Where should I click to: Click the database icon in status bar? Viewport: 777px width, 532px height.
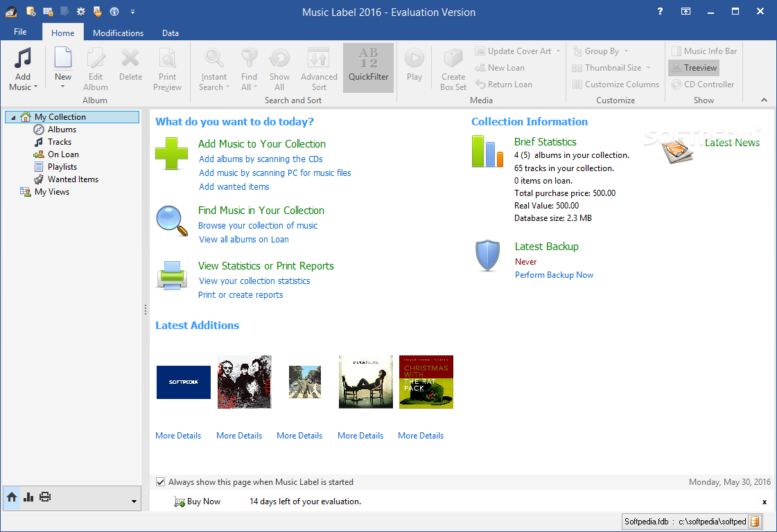(755, 522)
